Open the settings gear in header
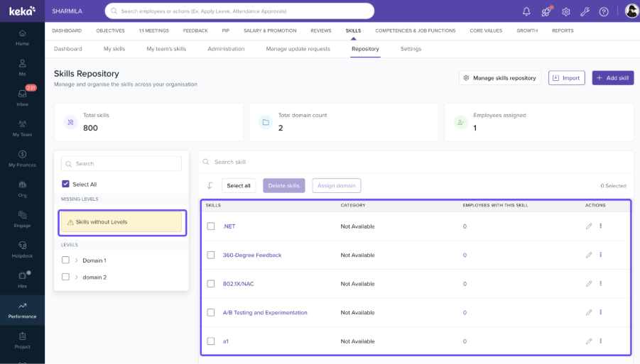The width and height of the screenshot is (640, 364). point(565,12)
